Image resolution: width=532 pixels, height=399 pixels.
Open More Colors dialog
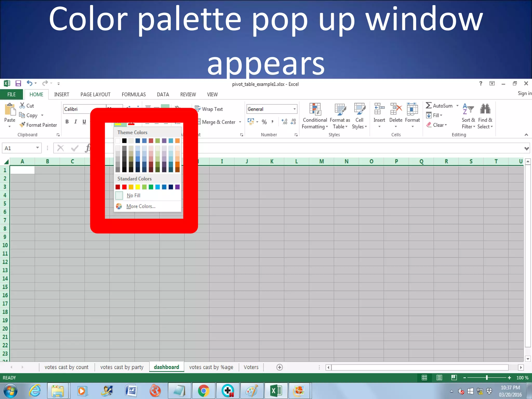click(147, 206)
